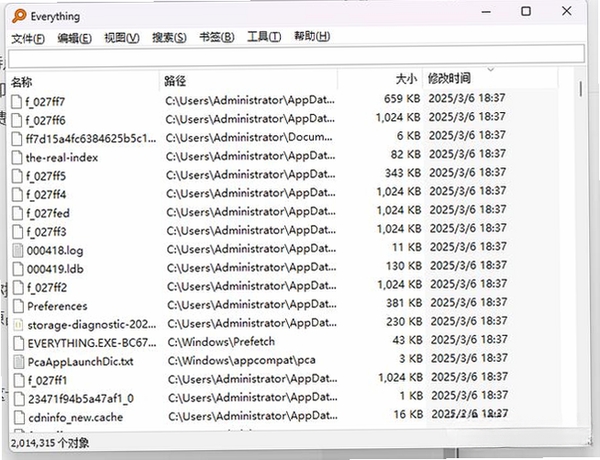Viewport: 600px width, 460px height.
Task: Select file name PcaAppLaunchDic.txt
Action: point(81,362)
